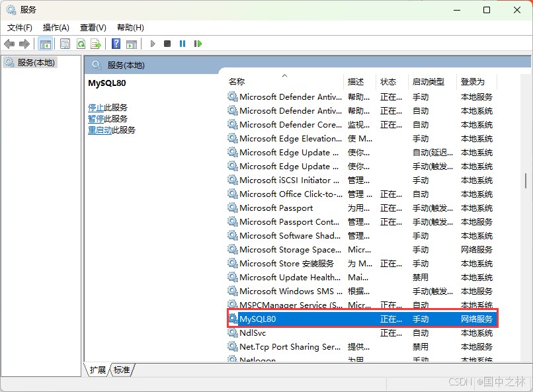533x392 pixels.
Task: Click 禁用 in Microsoft Update Health row
Action: click(x=421, y=277)
